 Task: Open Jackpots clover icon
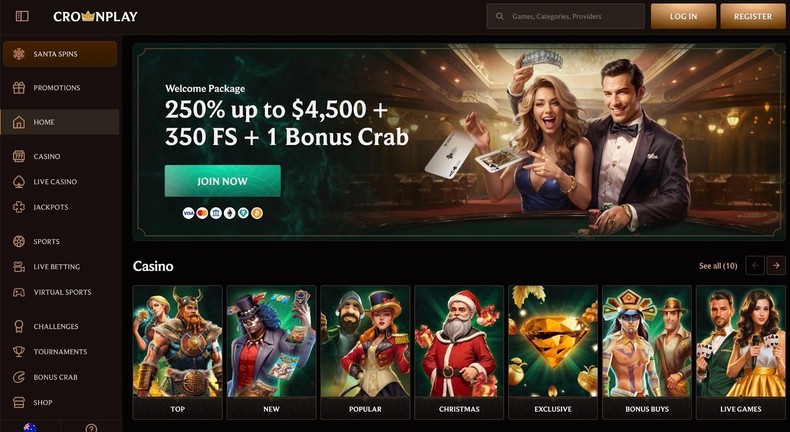[x=19, y=207]
